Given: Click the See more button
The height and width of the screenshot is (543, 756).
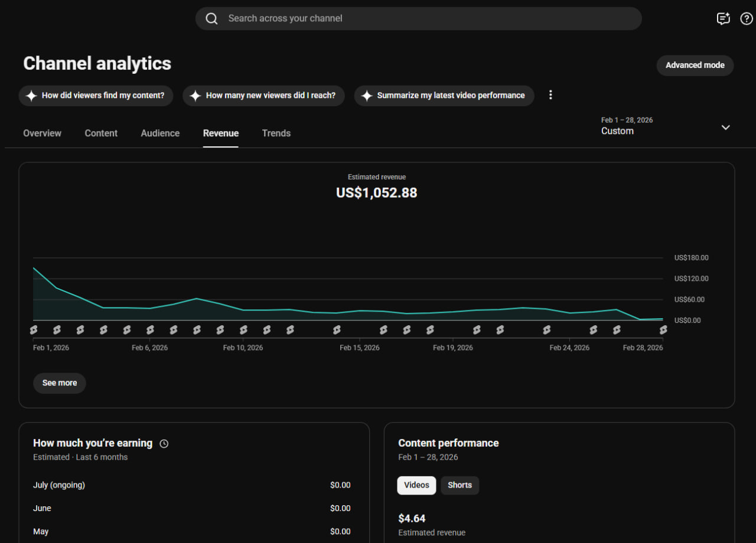Looking at the screenshot, I should click(60, 383).
